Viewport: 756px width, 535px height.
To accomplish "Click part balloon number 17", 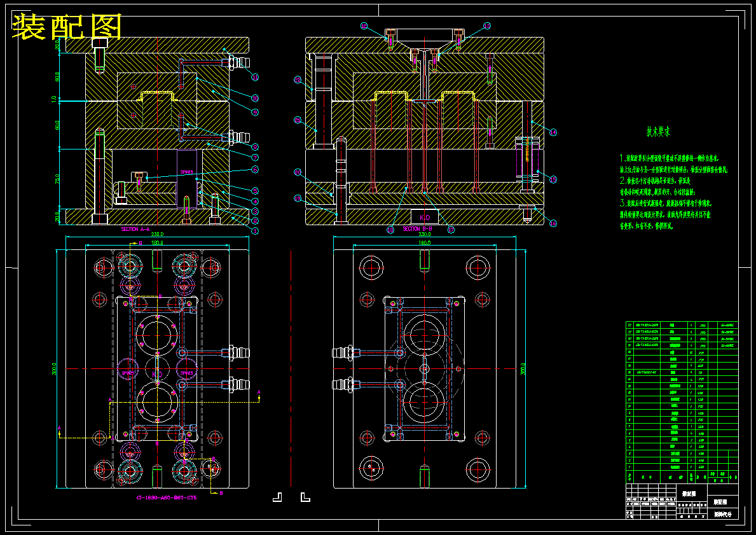I will [451, 230].
